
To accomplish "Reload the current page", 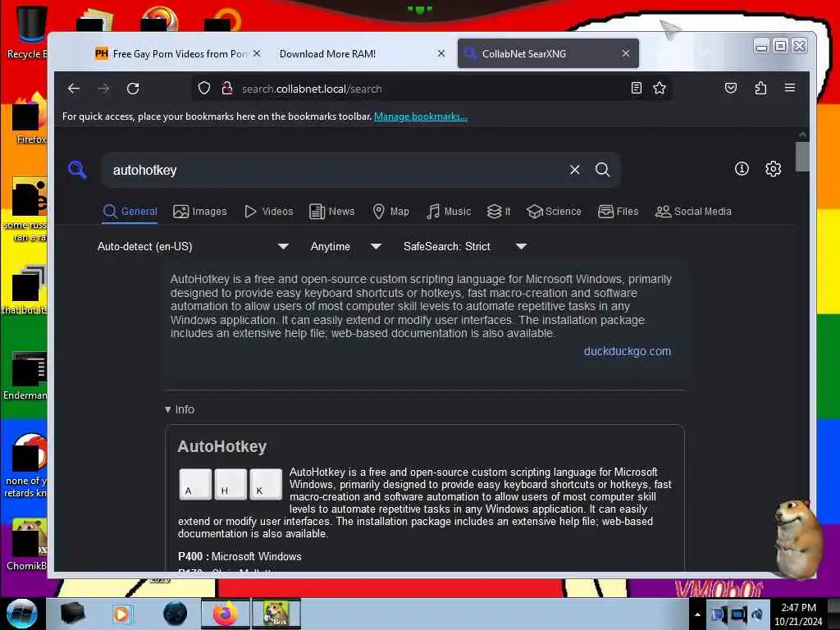I will click(133, 89).
